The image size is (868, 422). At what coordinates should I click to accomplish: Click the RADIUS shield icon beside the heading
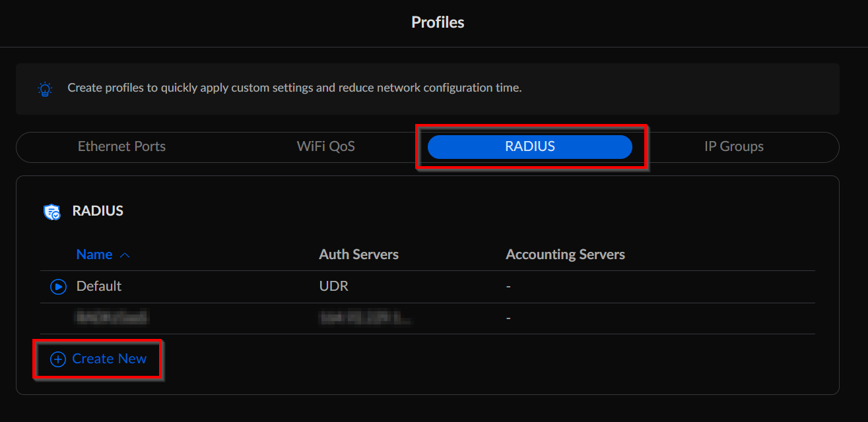pos(52,210)
